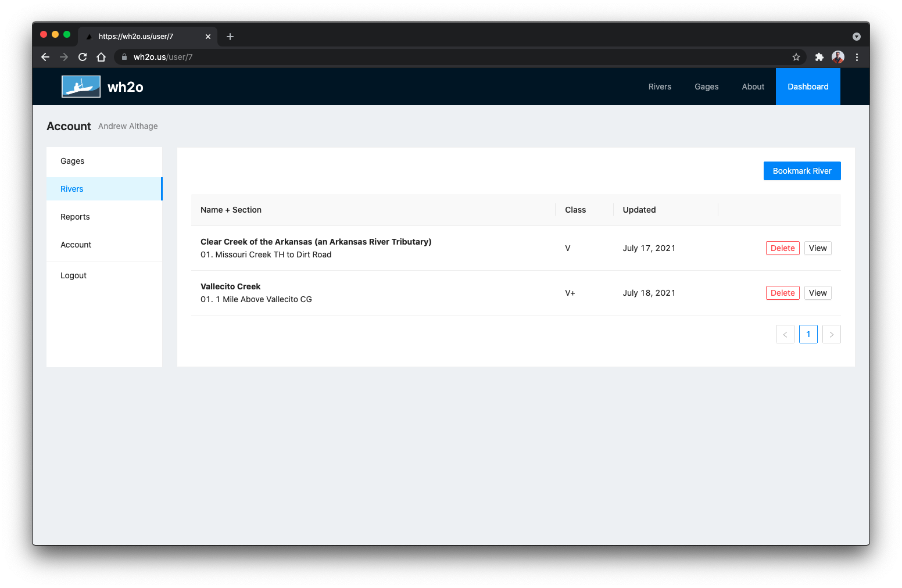Bookmark page with star icon
Image resolution: width=902 pixels, height=588 pixels.
pyautogui.click(x=796, y=57)
